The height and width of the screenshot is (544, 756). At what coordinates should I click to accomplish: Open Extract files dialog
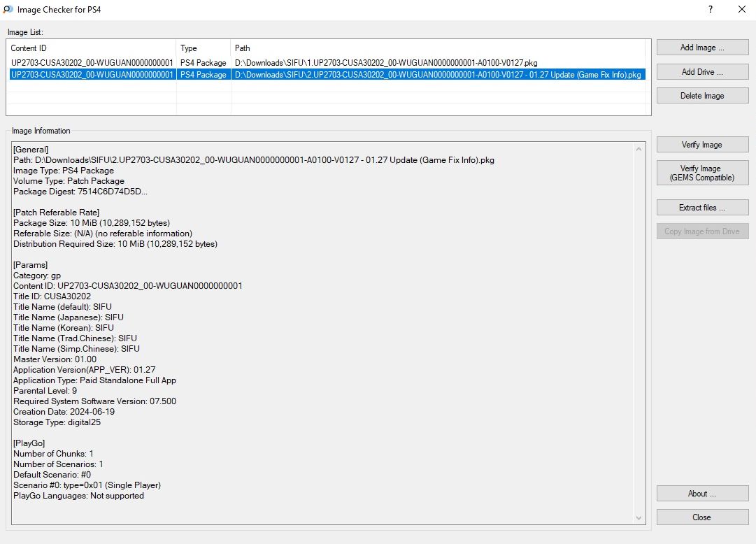click(x=702, y=208)
